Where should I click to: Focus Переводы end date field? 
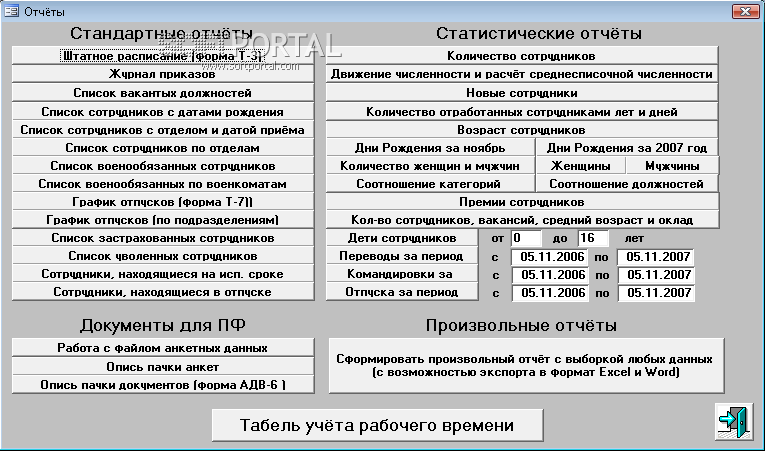point(655,257)
